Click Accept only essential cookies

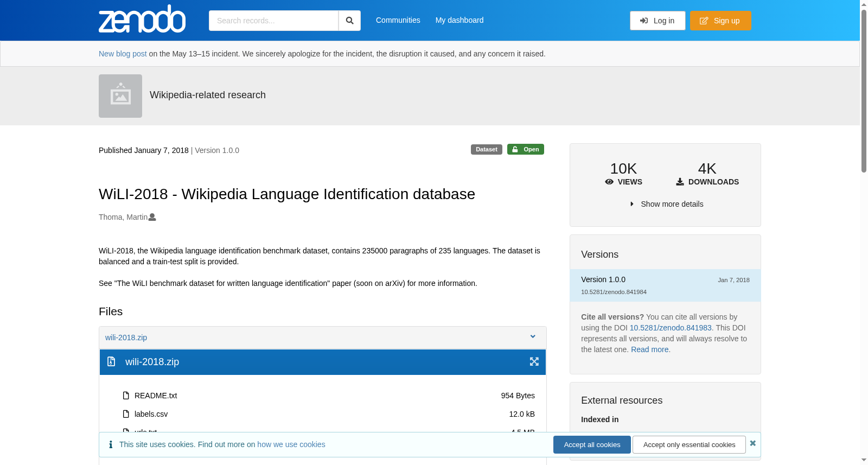coord(689,444)
